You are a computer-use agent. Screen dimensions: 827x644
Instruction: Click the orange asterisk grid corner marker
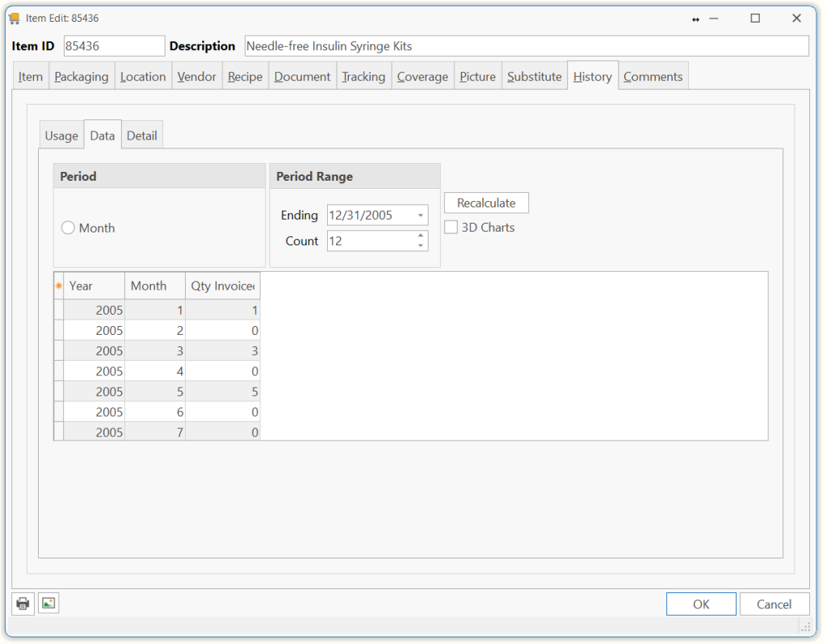pos(58,286)
